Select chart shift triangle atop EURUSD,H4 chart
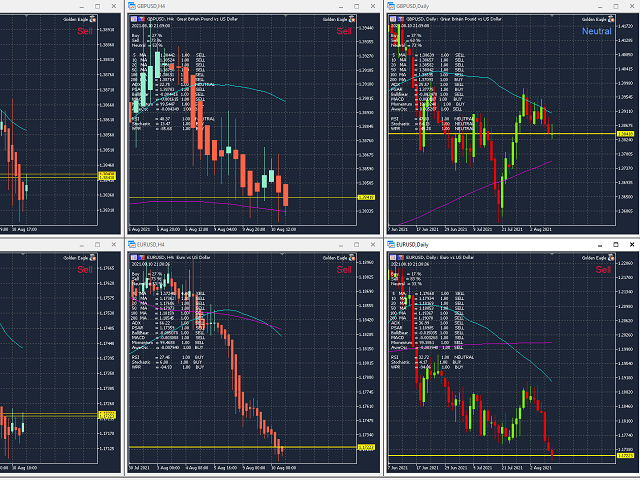Image resolution: width=640 pixels, height=480 pixels. (282, 254)
